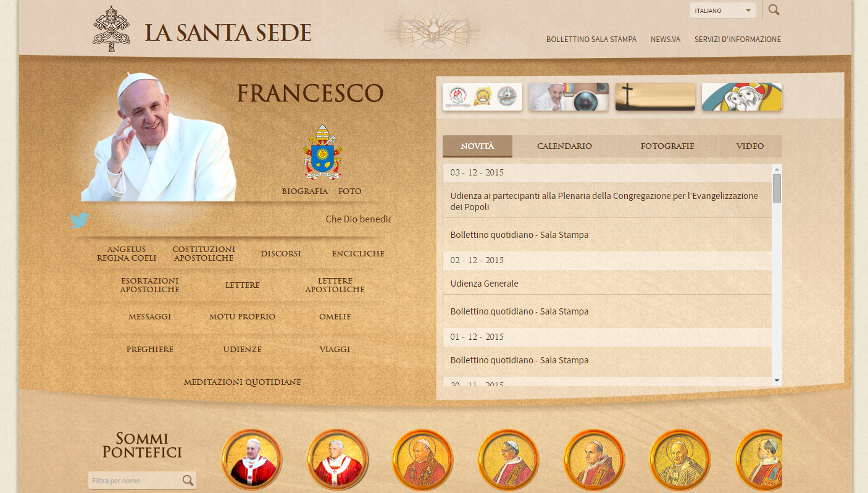868x493 pixels.
Task: Open Costituzioni Apostoliche section
Action: (204, 254)
